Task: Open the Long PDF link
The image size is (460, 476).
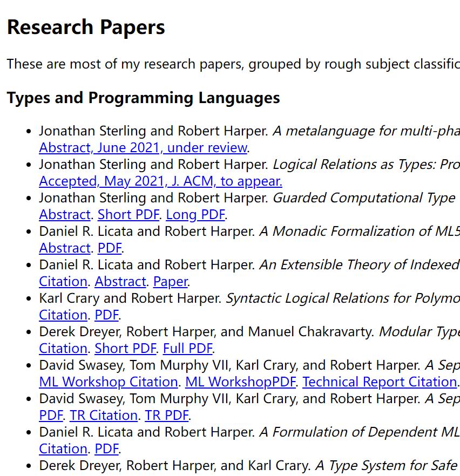Action: point(195,215)
